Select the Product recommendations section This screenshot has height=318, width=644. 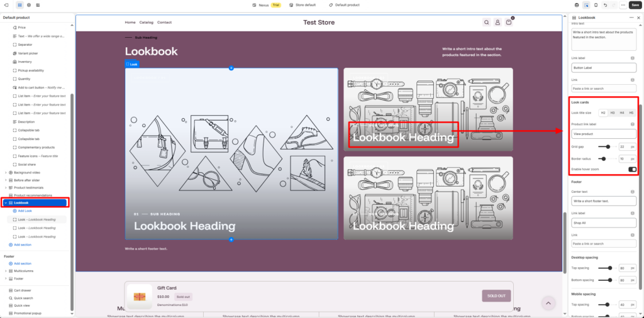(33, 195)
